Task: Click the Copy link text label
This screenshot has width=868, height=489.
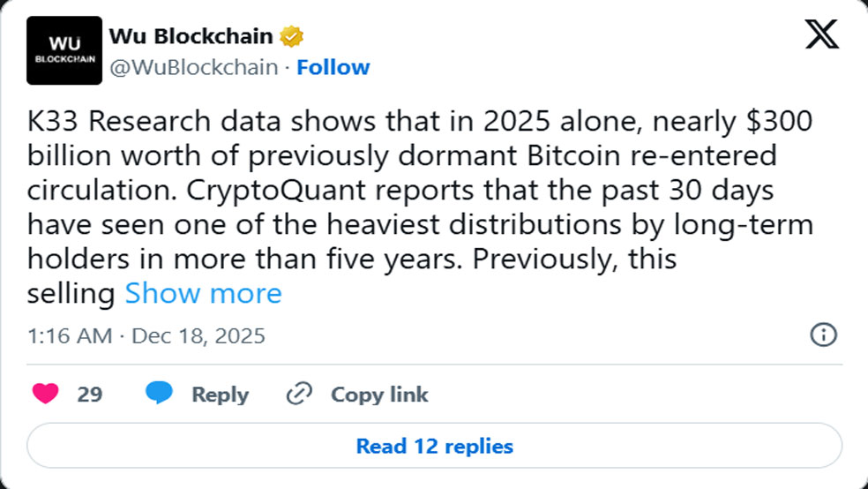Action: tap(379, 394)
